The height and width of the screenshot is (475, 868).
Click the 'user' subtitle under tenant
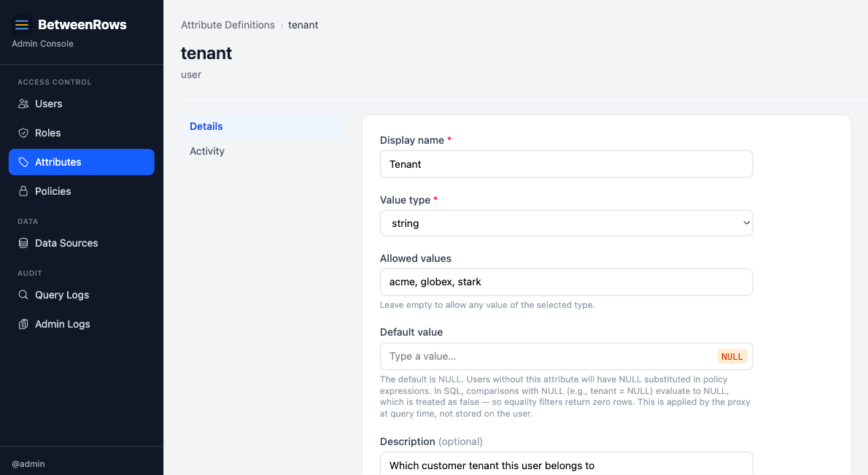(x=191, y=74)
